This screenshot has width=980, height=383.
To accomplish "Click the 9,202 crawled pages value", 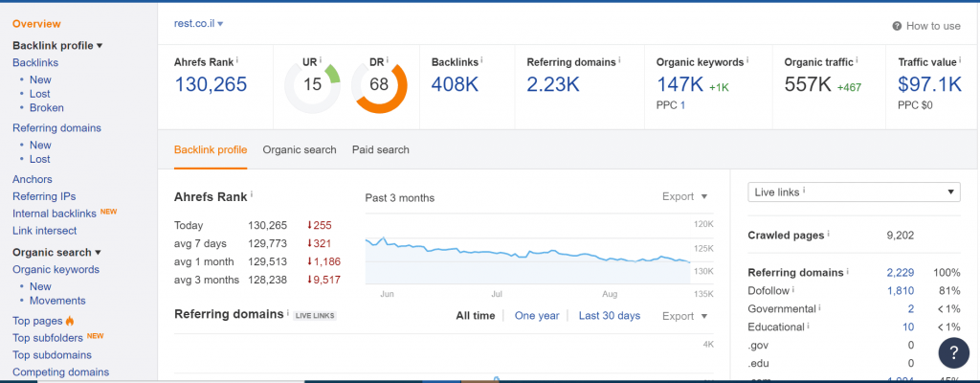I will 901,236.
